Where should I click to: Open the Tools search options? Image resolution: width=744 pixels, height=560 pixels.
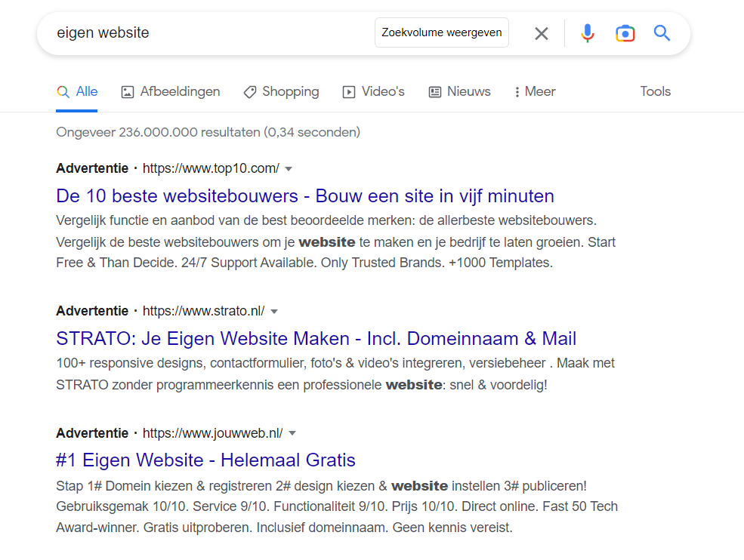click(655, 92)
